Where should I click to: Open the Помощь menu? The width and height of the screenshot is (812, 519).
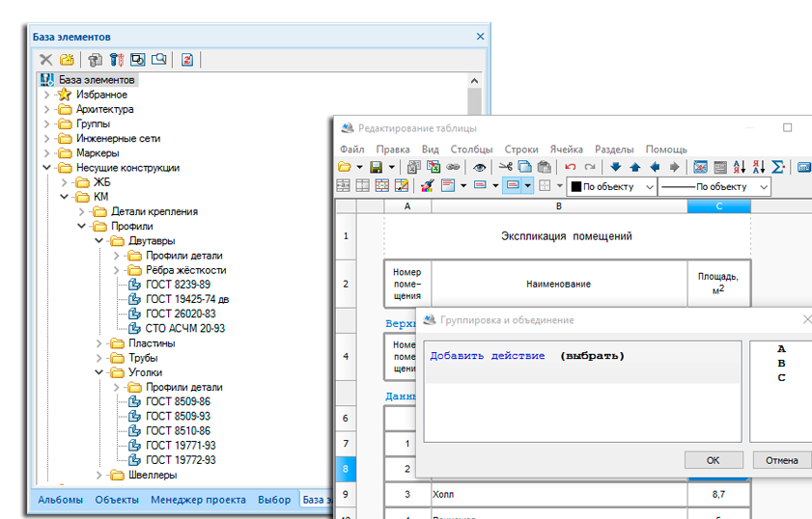pos(666,149)
